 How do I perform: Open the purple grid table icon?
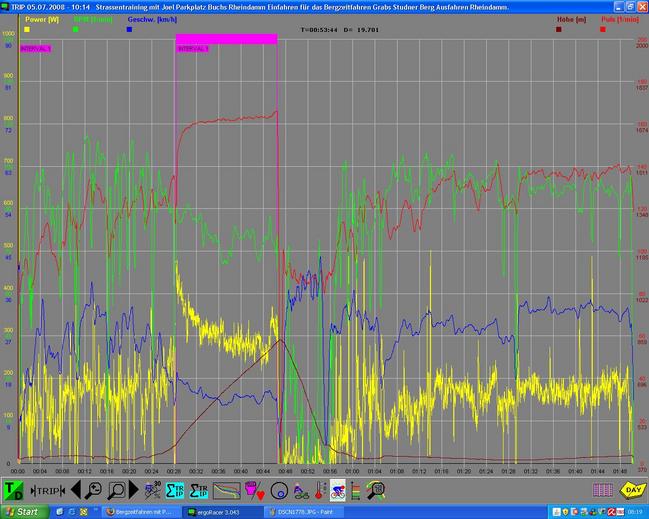602,490
